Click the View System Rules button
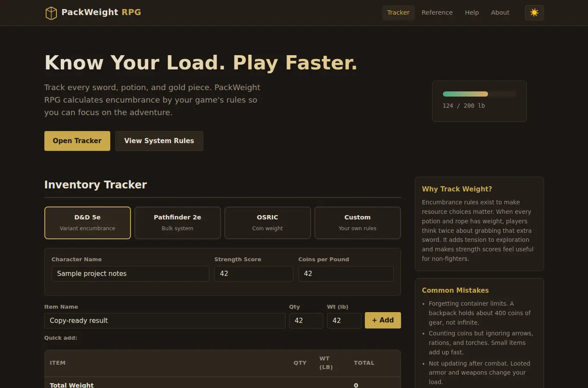This screenshot has height=388, width=588. pyautogui.click(x=159, y=141)
